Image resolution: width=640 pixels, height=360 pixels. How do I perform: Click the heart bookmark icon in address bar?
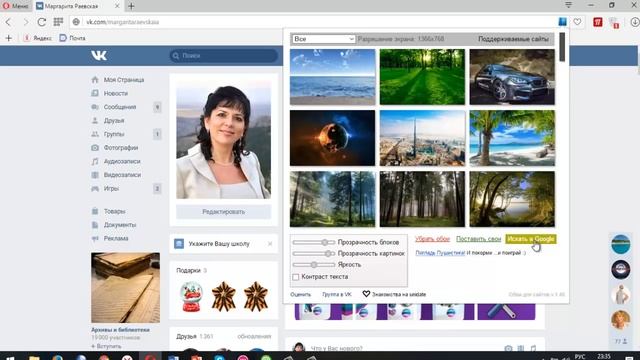pyautogui.click(x=577, y=22)
